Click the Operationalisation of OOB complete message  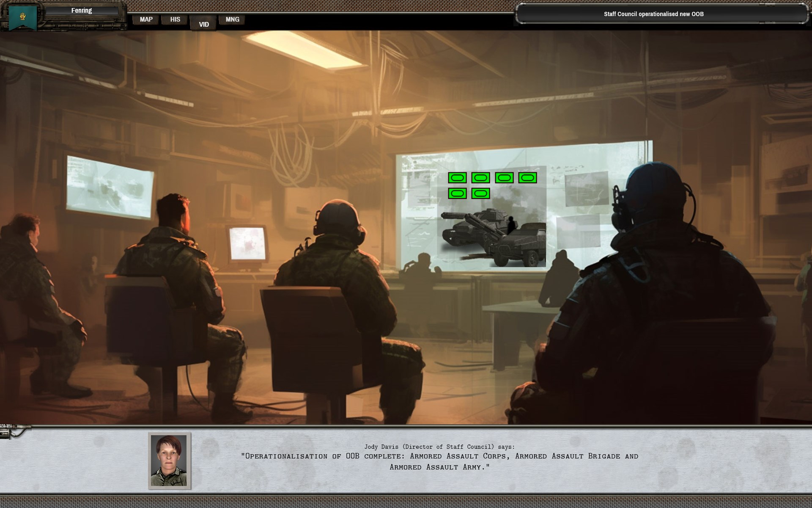tap(439, 461)
